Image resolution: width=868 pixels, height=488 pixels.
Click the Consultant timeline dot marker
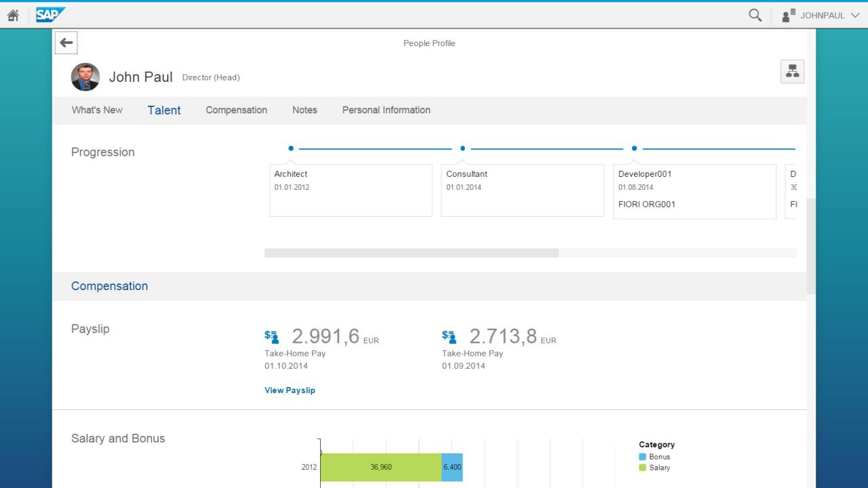(x=462, y=148)
